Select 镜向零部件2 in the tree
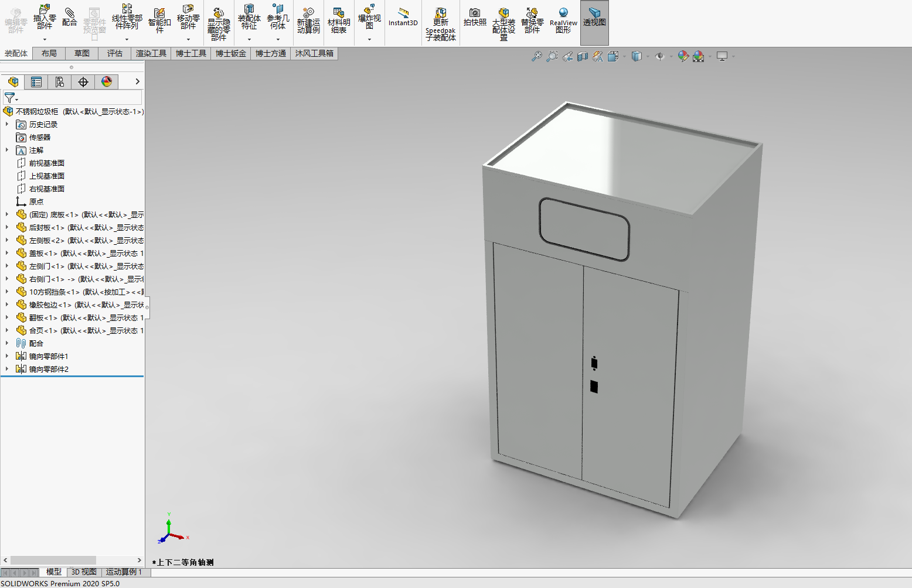912x588 pixels. 42,369
